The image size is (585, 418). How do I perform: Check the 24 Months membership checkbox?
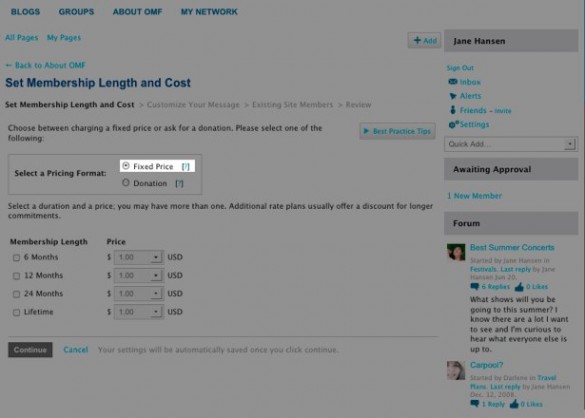coord(16,294)
